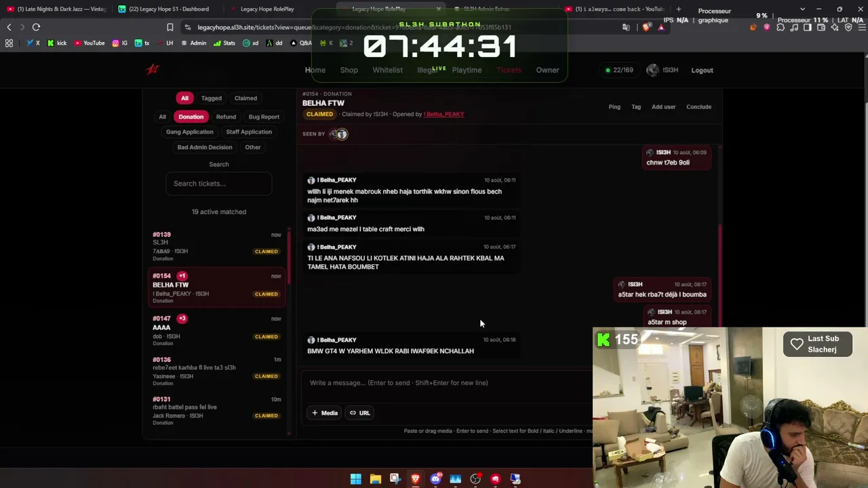The height and width of the screenshot is (488, 868).
Task: Open ticket #0139 SL3H
Action: tap(217, 246)
